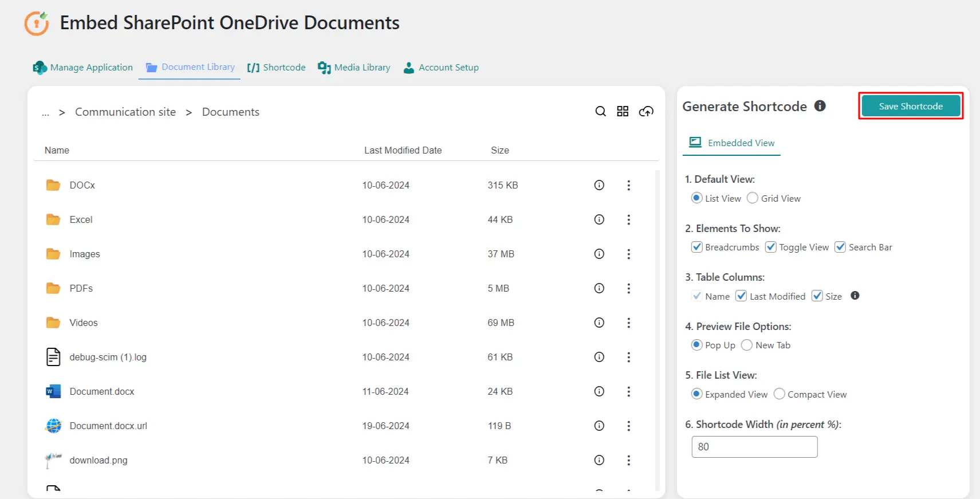Click the Shortcode Width input field
980x499 pixels.
[754, 447]
